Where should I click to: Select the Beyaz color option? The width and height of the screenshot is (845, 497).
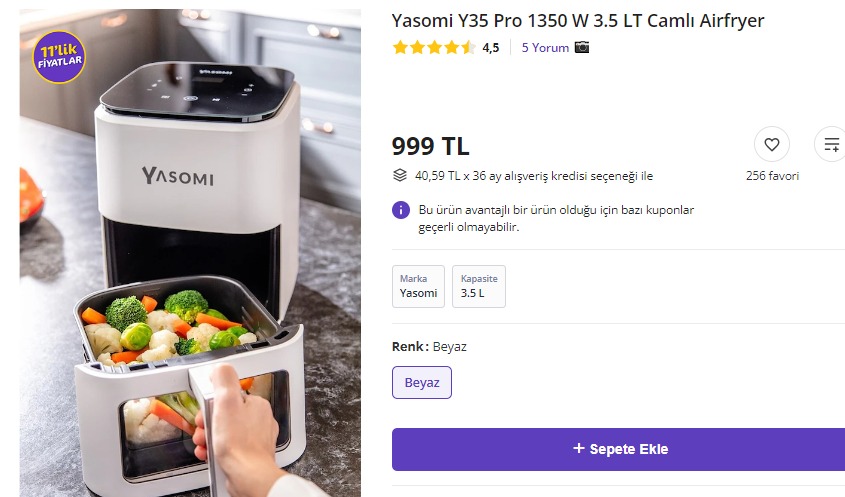(x=421, y=382)
